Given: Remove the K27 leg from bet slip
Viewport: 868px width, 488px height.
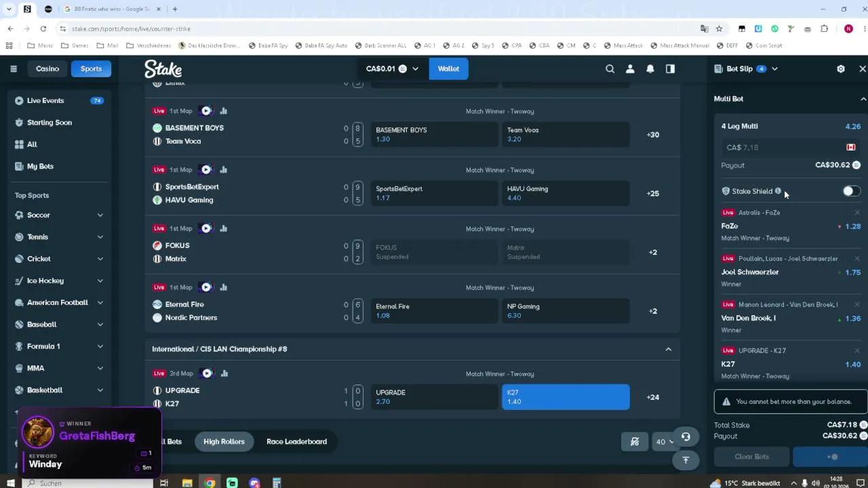Looking at the screenshot, I should coord(857,350).
